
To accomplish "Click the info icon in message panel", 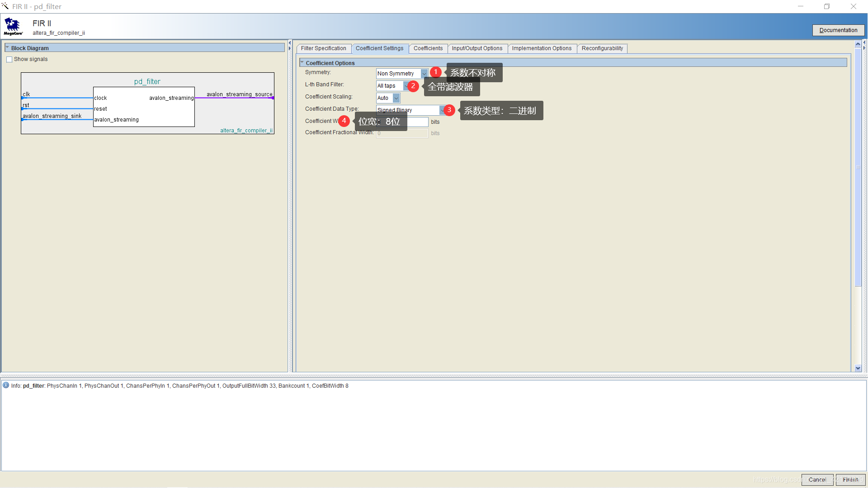I will coord(6,385).
